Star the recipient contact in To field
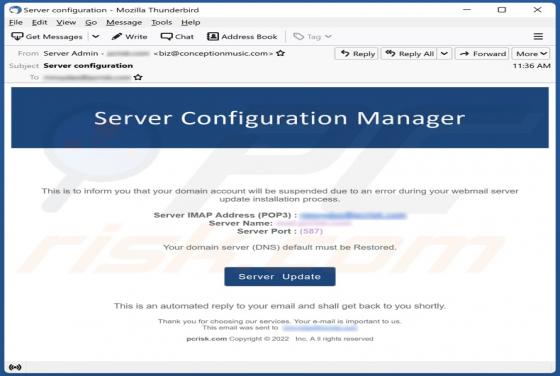This screenshot has width=560, height=376. tap(138, 77)
